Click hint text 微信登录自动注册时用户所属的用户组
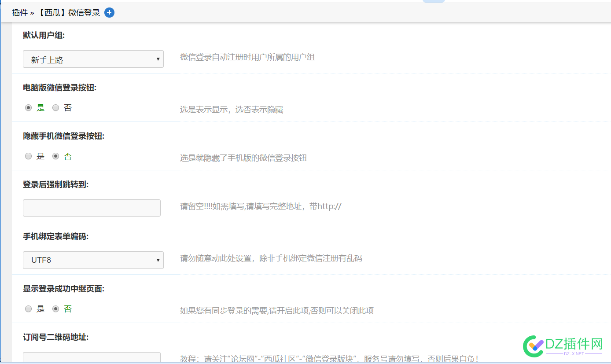 pyautogui.click(x=247, y=57)
